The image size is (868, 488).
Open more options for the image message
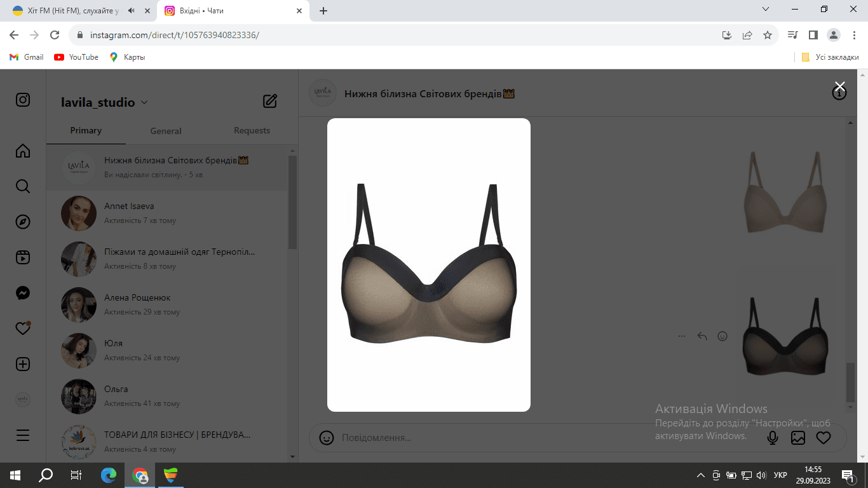(682, 336)
